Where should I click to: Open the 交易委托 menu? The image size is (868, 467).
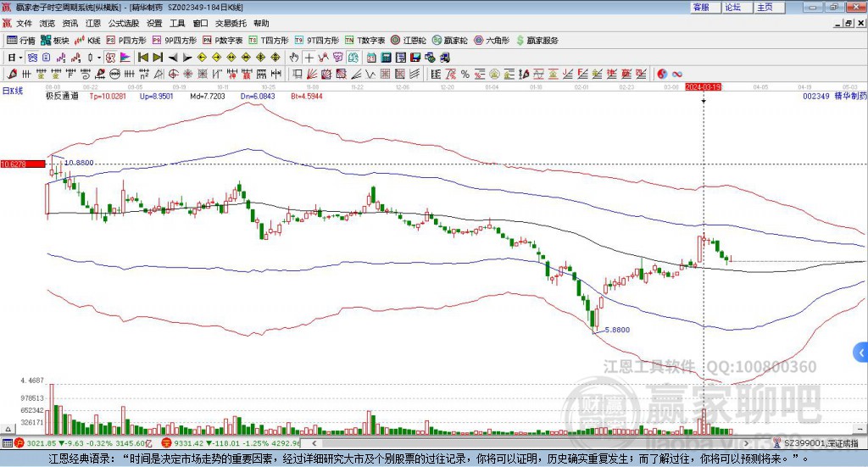[231, 23]
